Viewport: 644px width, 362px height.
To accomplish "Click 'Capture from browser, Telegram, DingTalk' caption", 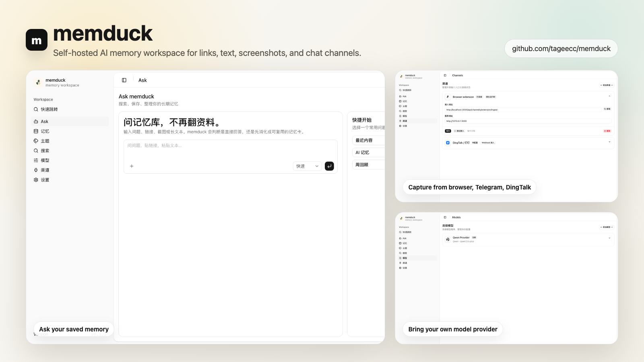I will click(469, 187).
